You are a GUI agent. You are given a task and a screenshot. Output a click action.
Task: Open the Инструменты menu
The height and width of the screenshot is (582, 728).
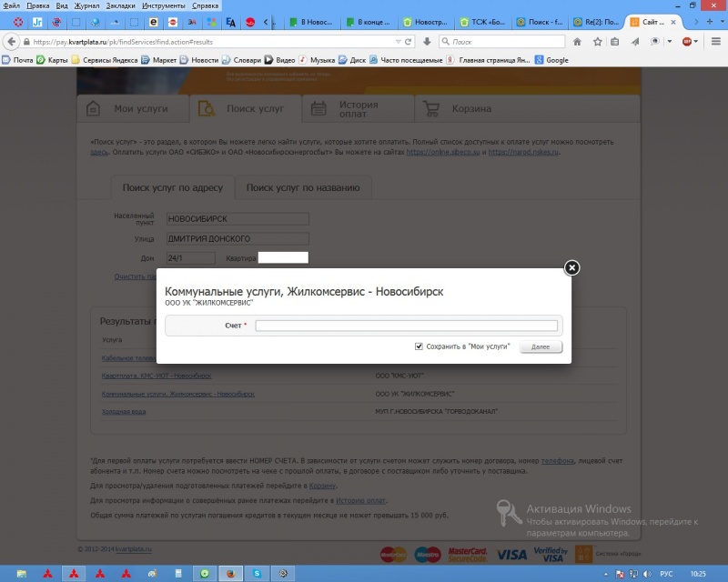[x=164, y=5]
